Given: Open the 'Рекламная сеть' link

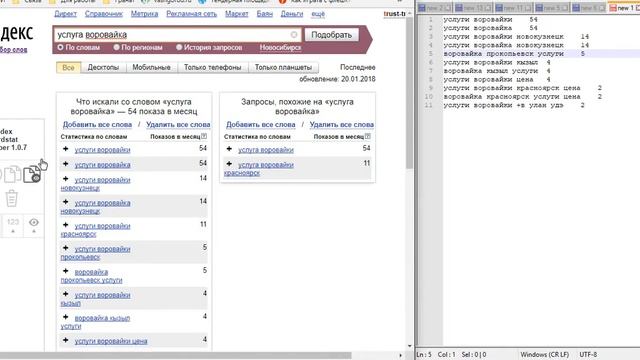Looking at the screenshot, I should [191, 14].
